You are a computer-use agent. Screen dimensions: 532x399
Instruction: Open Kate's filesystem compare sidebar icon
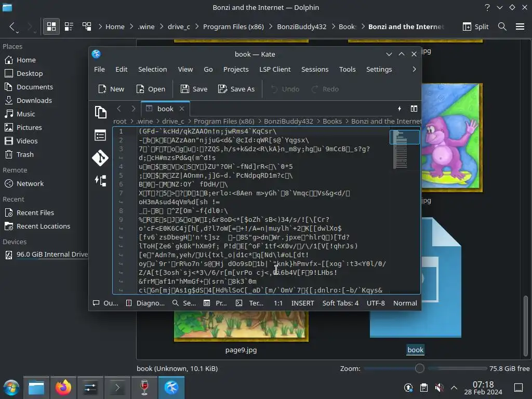point(100,180)
